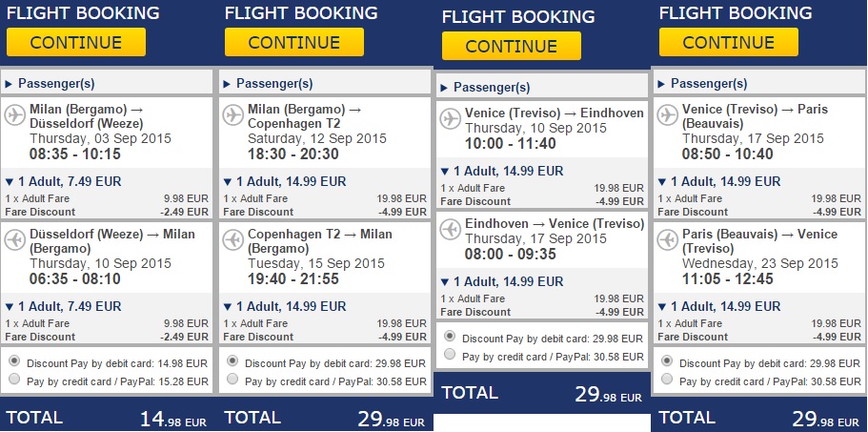Select debit card 14.98 EUR payment option

pos(14,362)
